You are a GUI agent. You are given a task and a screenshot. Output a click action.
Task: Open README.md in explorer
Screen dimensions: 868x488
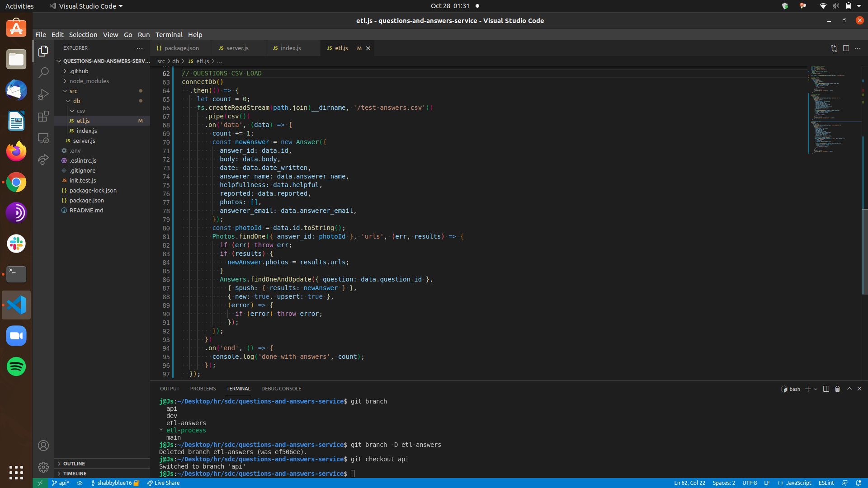[103, 210]
